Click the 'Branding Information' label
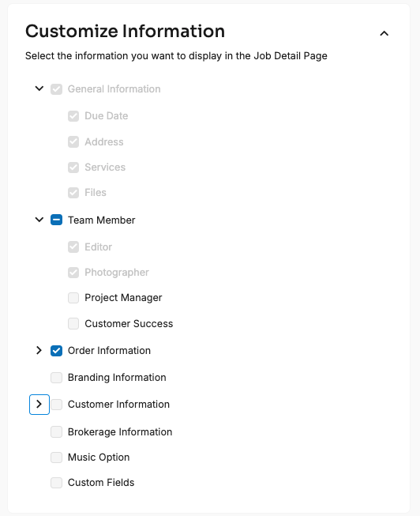420x516 pixels. click(117, 378)
